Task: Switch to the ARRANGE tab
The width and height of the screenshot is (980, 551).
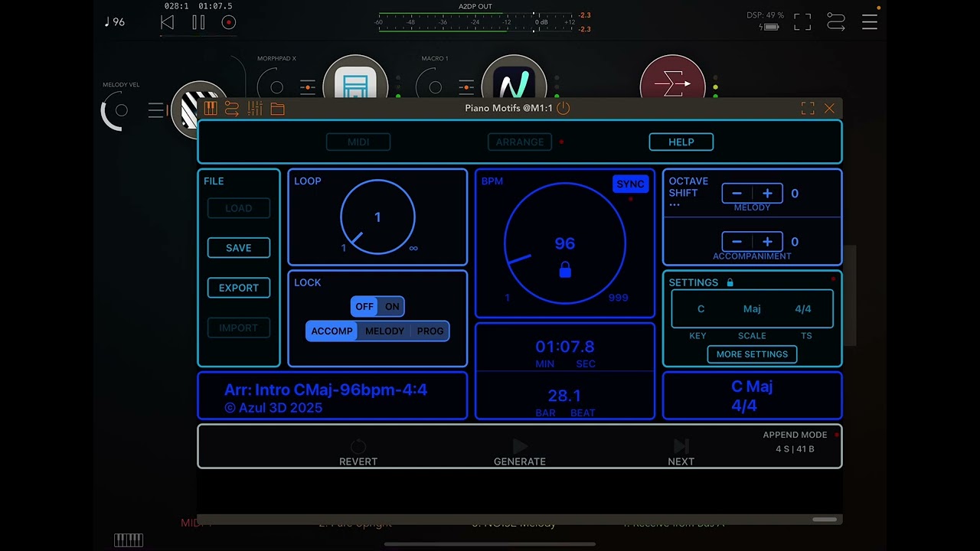Action: click(520, 142)
